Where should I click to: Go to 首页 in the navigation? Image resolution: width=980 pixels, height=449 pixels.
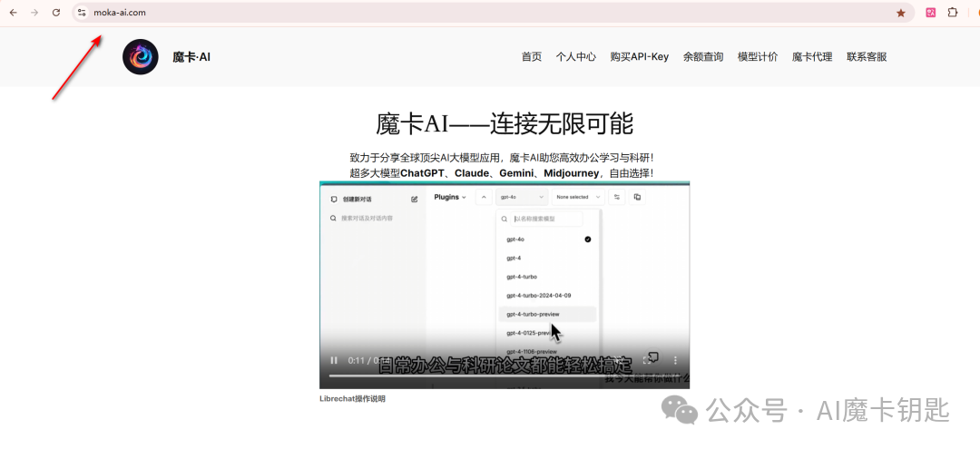click(531, 57)
